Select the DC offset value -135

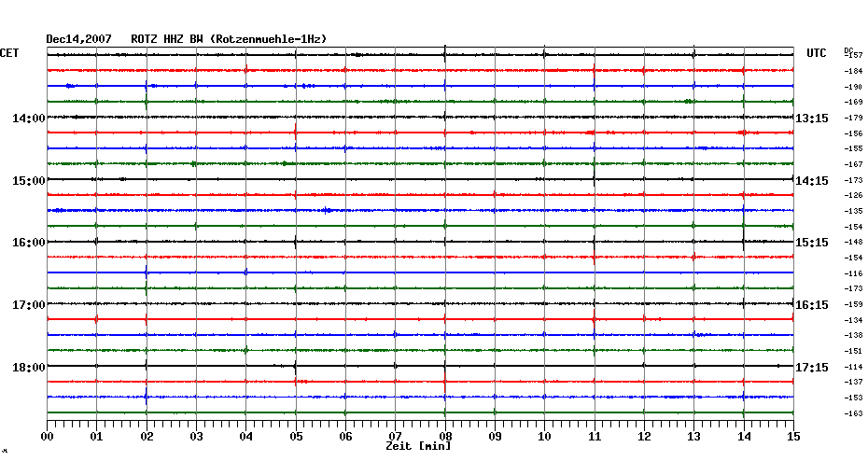(854, 211)
